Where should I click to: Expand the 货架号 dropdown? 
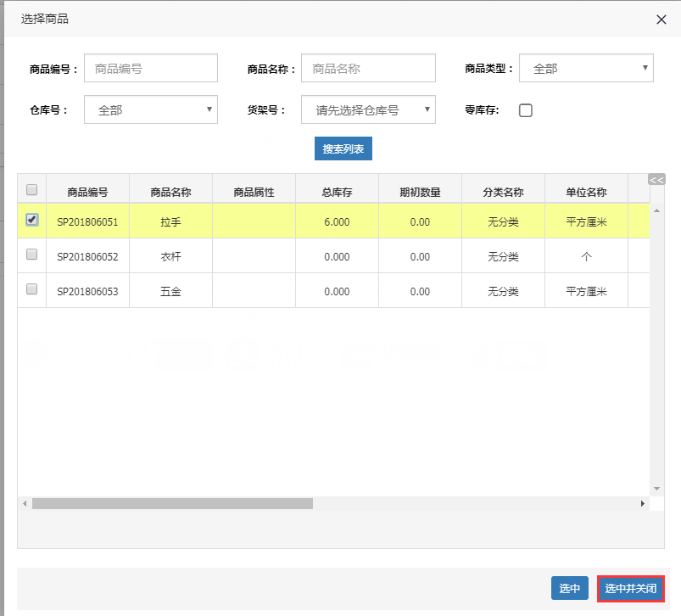[368, 109]
